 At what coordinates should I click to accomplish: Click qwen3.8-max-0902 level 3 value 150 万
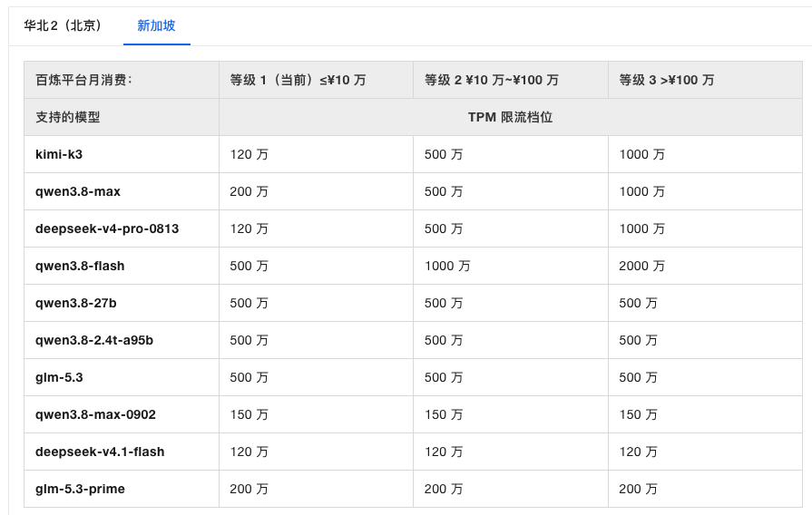click(x=639, y=414)
